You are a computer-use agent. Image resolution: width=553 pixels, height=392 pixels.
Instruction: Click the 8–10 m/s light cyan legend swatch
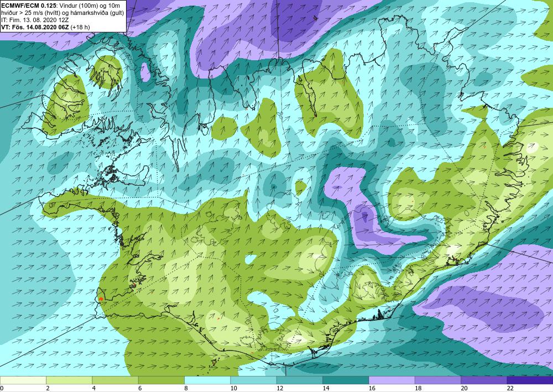pyautogui.click(x=207, y=380)
